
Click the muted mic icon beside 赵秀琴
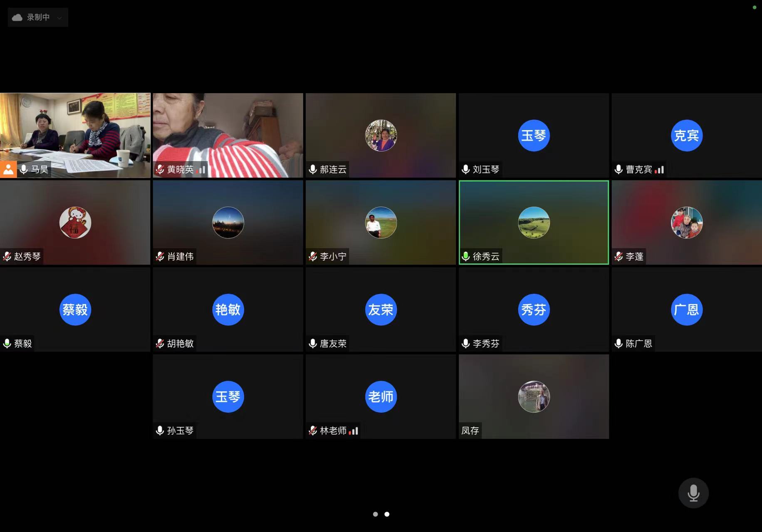coord(7,256)
